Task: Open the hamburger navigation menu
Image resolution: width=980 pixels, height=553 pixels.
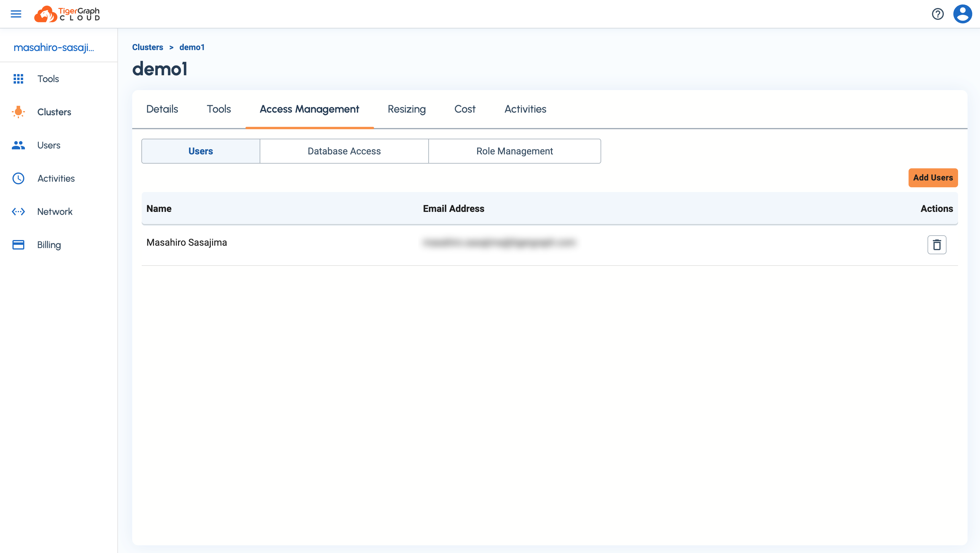Action: [x=16, y=14]
